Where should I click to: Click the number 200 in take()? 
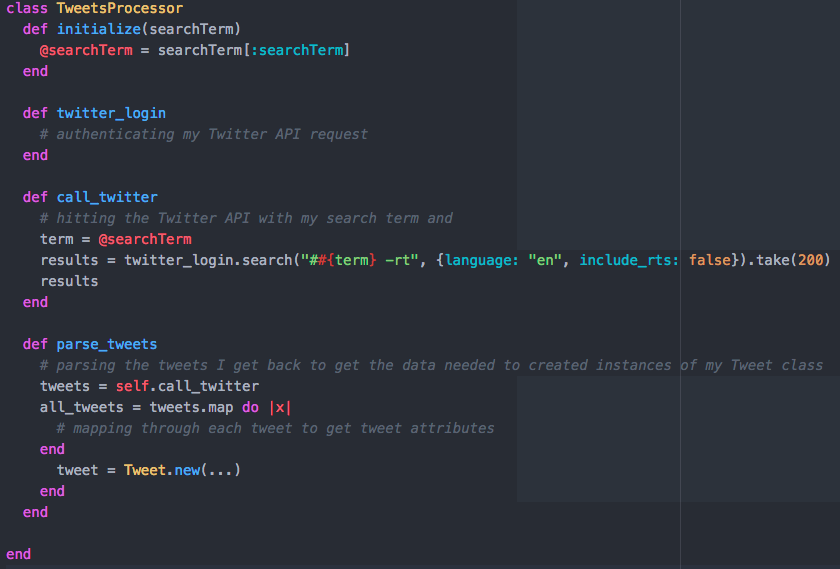(810, 260)
